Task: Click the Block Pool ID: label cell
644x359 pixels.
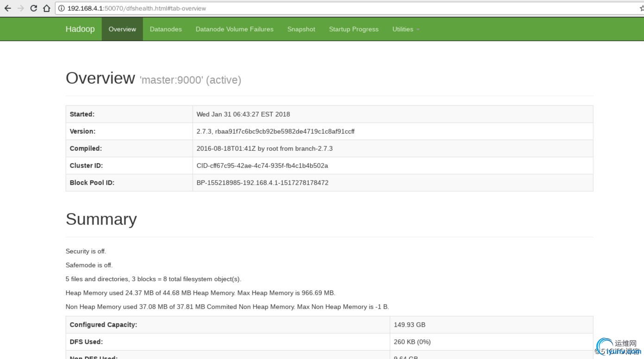Action: (x=129, y=183)
